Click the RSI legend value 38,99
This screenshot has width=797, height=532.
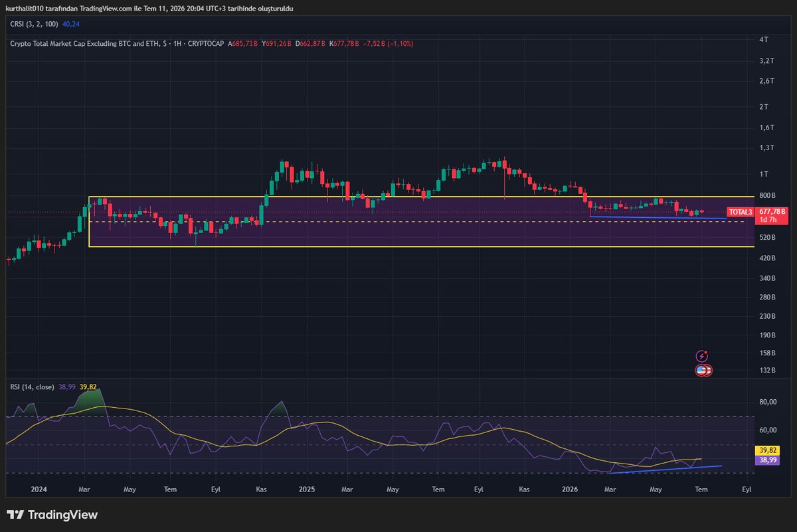[68, 386]
